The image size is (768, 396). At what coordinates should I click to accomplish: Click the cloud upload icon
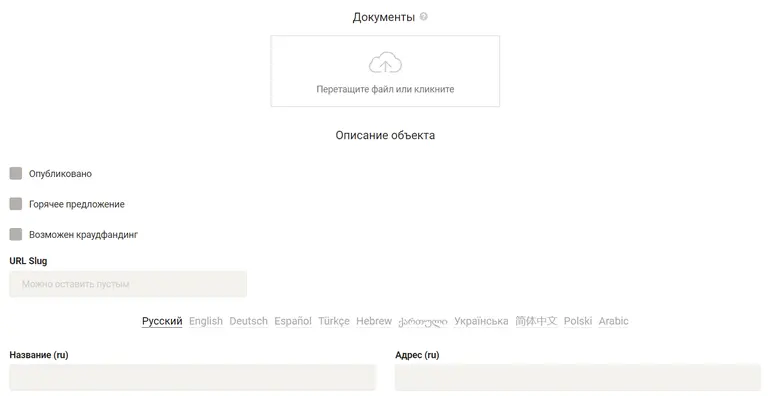tap(385, 62)
